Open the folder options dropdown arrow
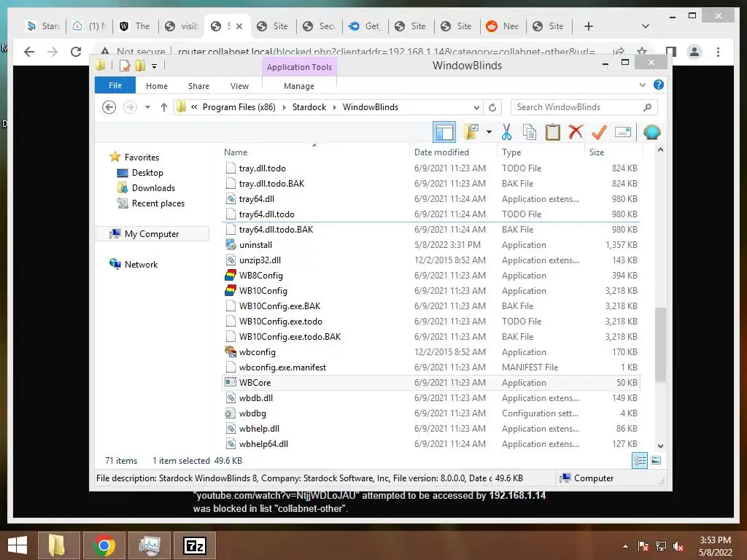747x560 pixels. click(489, 132)
